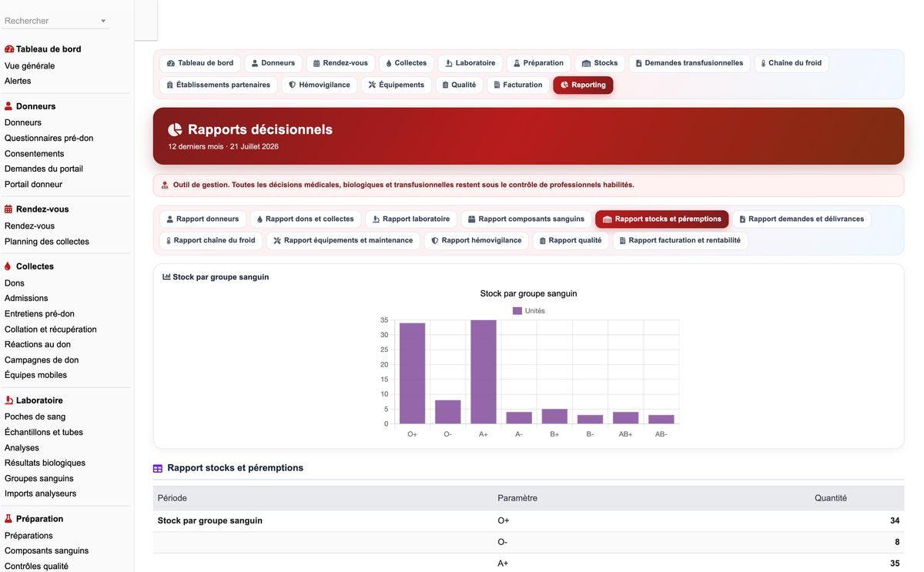This screenshot has width=924, height=572.
Task: Open Planning des collectes in sidebar
Action: pyautogui.click(x=47, y=242)
